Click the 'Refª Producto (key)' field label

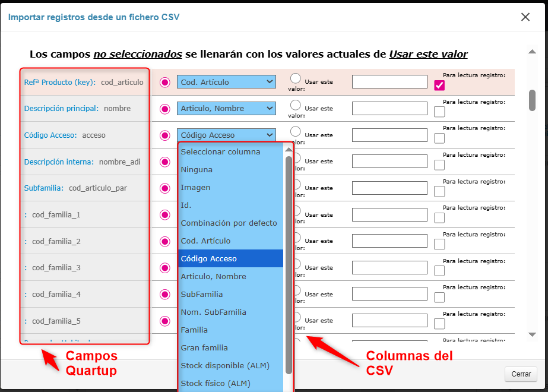click(x=59, y=83)
